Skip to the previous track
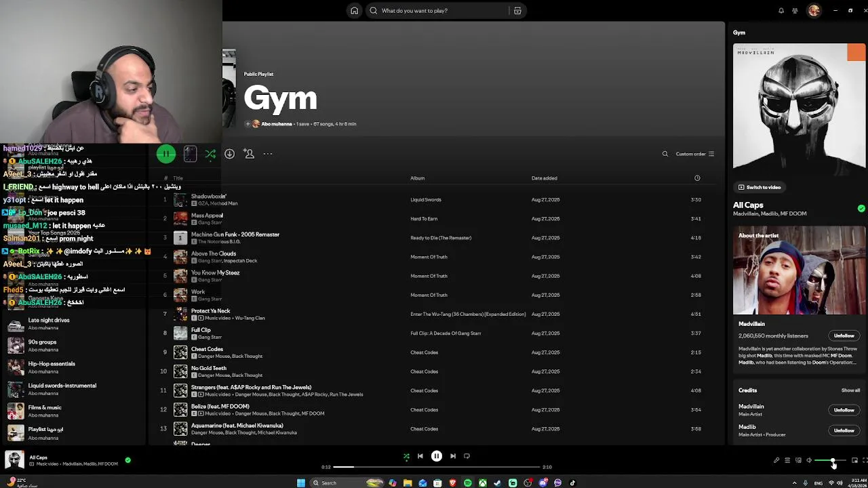The height and width of the screenshot is (488, 868). tap(420, 456)
